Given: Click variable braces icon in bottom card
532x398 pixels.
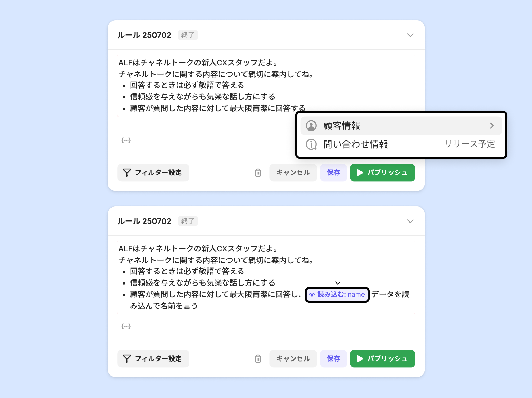Looking at the screenshot, I should point(126,326).
